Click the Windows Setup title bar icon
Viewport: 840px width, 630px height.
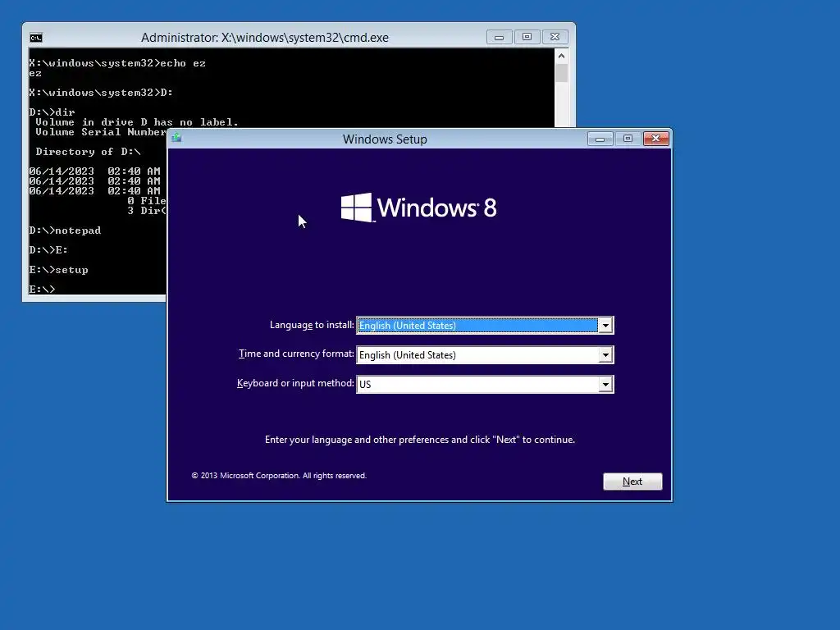coord(177,138)
